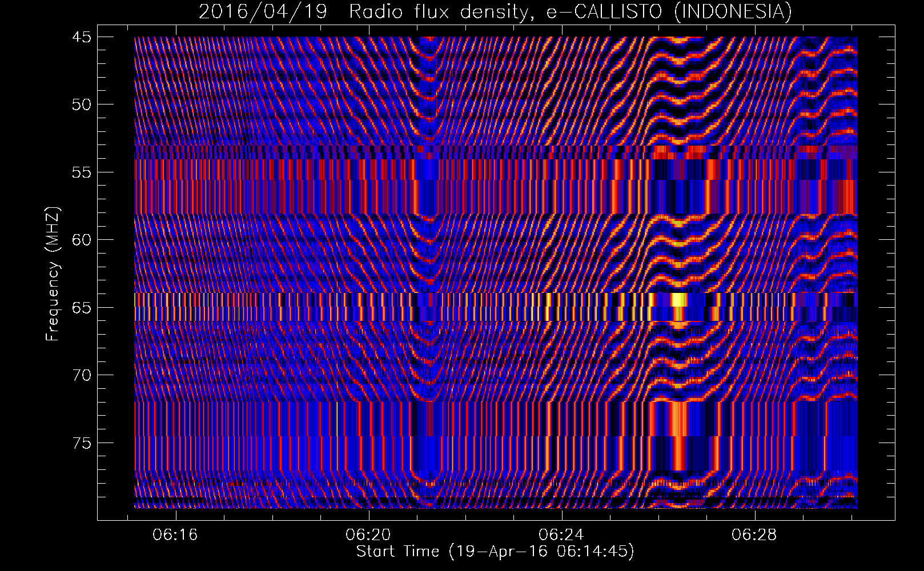924x571 pixels.
Task: Click the 06:24 time tick label
Action: 561,535
